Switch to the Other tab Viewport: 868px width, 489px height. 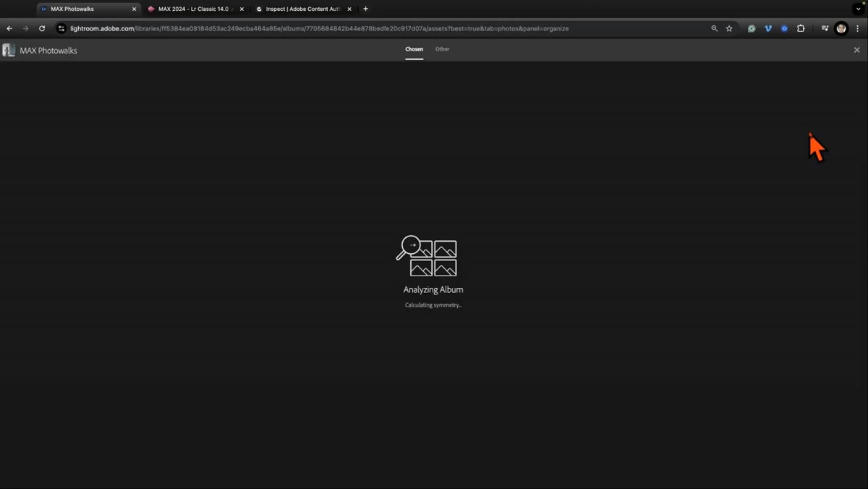[443, 49]
